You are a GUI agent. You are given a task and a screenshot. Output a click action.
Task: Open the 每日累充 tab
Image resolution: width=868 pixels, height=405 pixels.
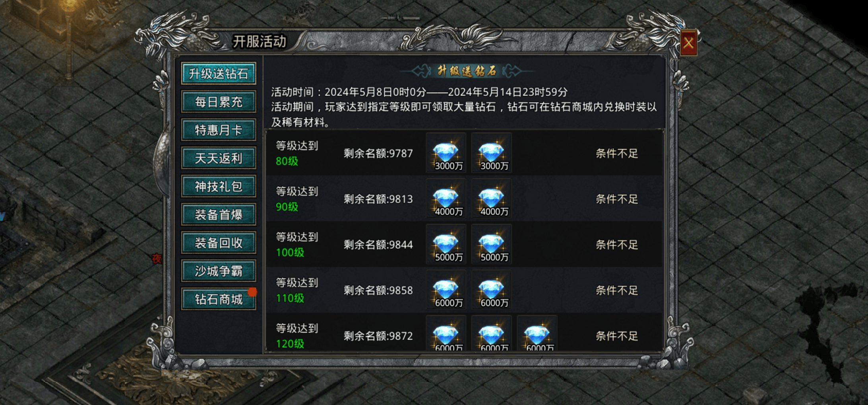tap(219, 102)
